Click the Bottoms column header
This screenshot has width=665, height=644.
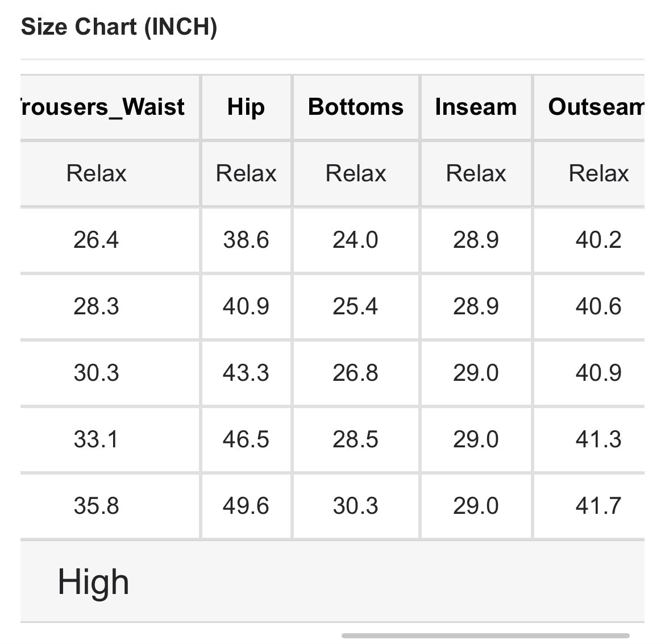pyautogui.click(x=356, y=107)
